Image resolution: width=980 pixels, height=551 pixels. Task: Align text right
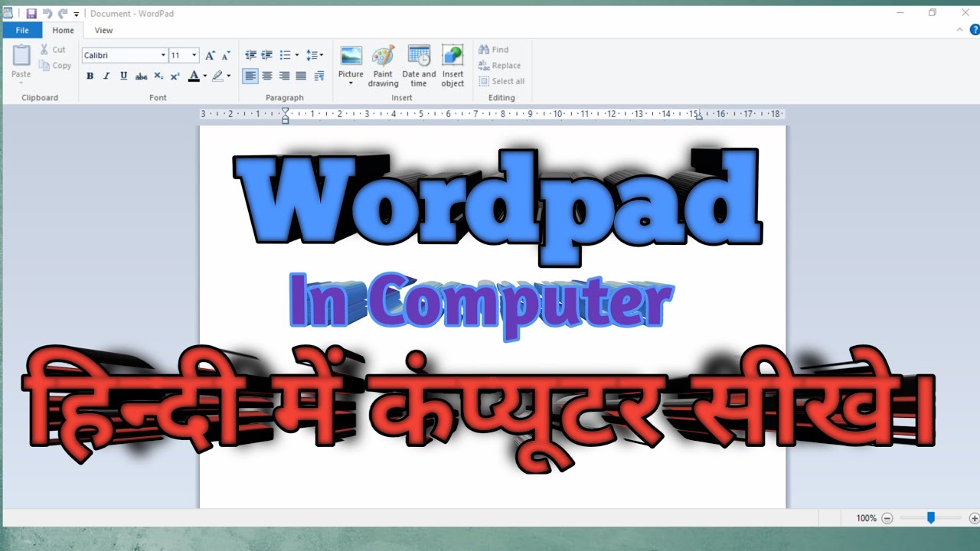coord(284,76)
